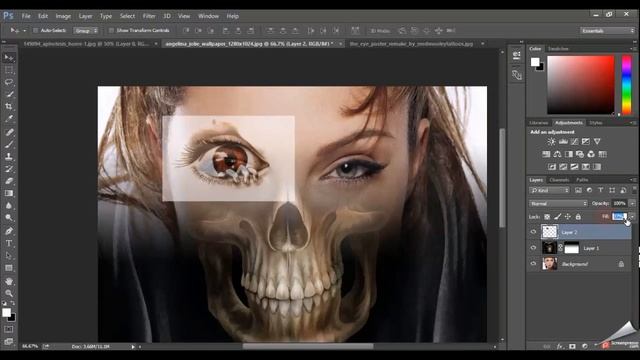Image resolution: width=640 pixels, height=360 pixels.
Task: Hide Layer 2 using its eye icon
Action: click(x=533, y=232)
